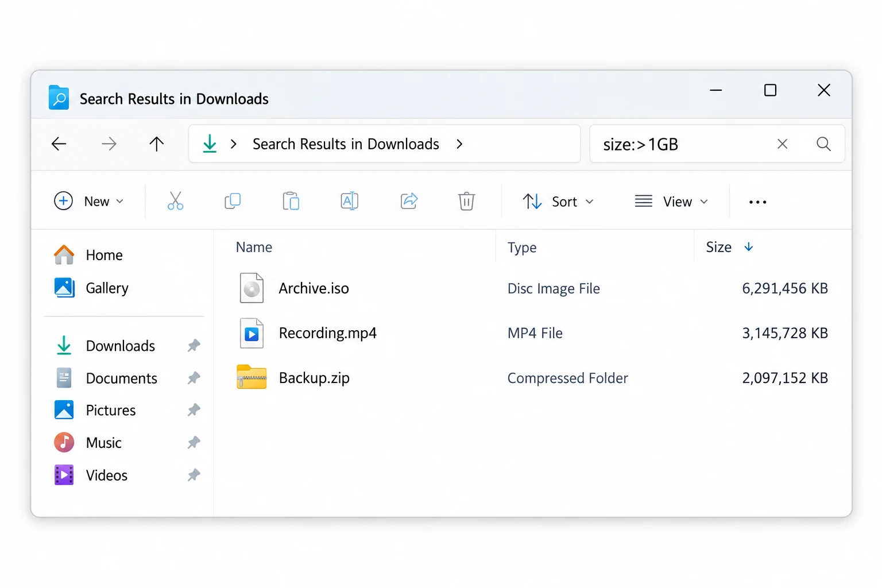Sort by the Type column header
This screenshot has height=588, width=882.
tap(522, 247)
